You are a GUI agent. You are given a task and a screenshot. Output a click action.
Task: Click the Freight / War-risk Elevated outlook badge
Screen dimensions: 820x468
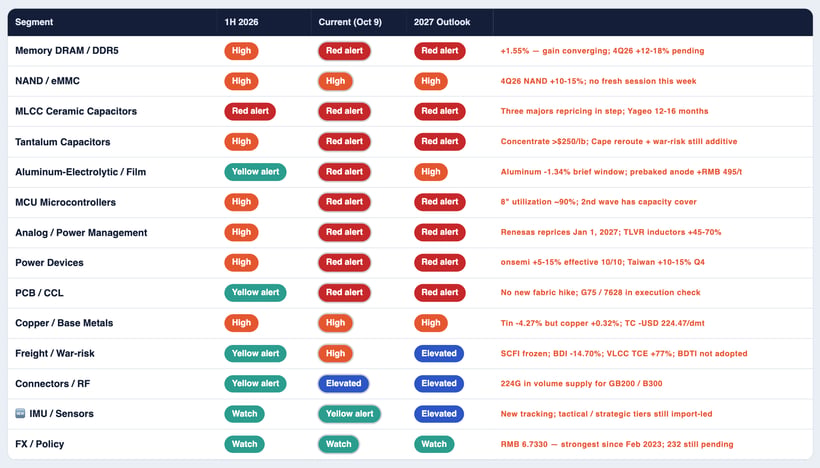coord(439,353)
